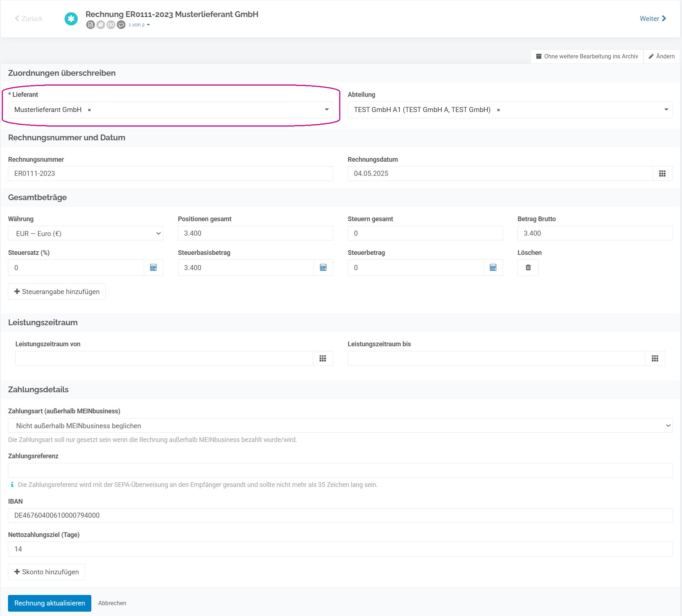Click the info icon below Zahlungsreferenz
682x616 pixels.
click(x=12, y=485)
